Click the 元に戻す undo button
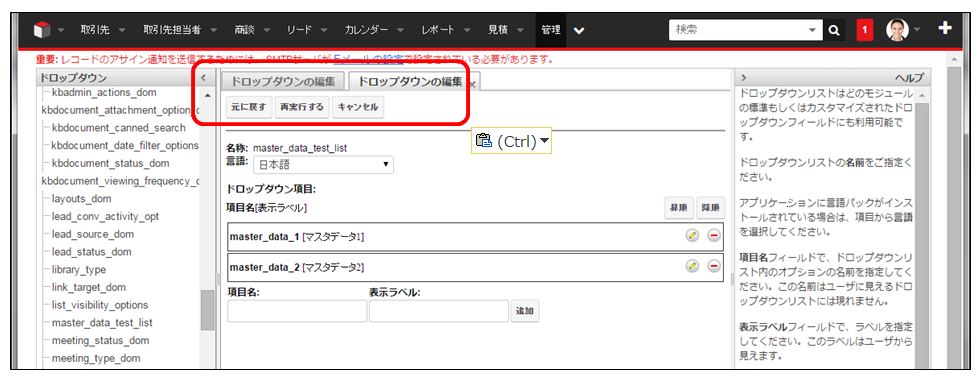Image resolution: width=980 pixels, height=387 pixels. pyautogui.click(x=248, y=107)
